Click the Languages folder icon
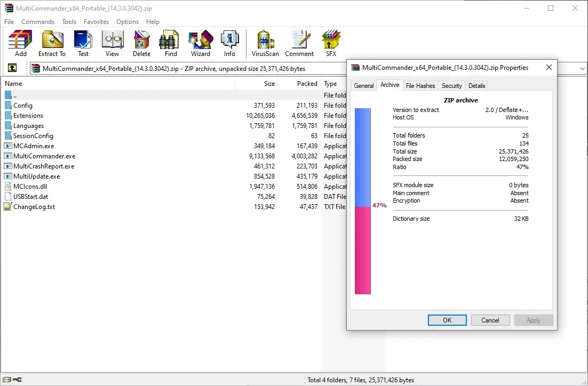Image resolution: width=588 pixels, height=386 pixels. point(8,125)
